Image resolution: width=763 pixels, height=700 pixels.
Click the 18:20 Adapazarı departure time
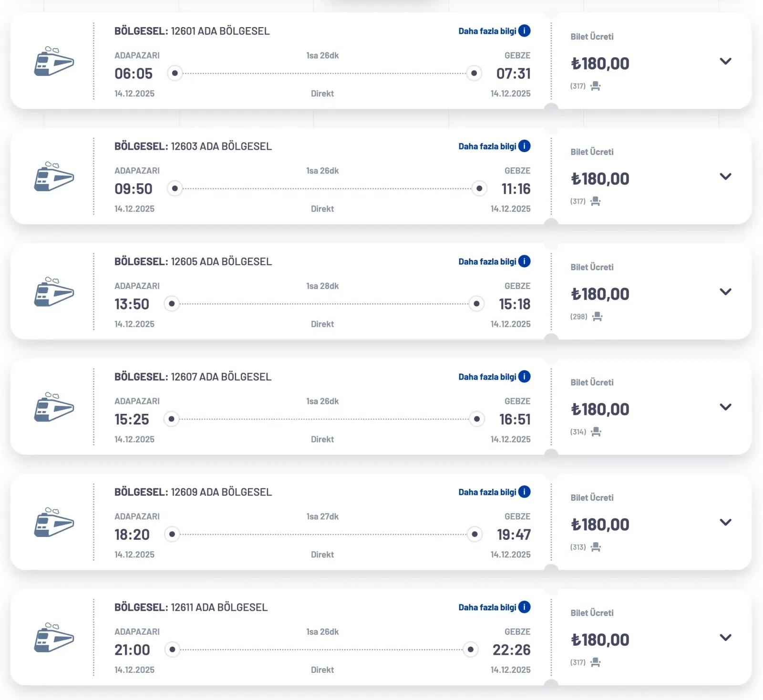point(132,535)
